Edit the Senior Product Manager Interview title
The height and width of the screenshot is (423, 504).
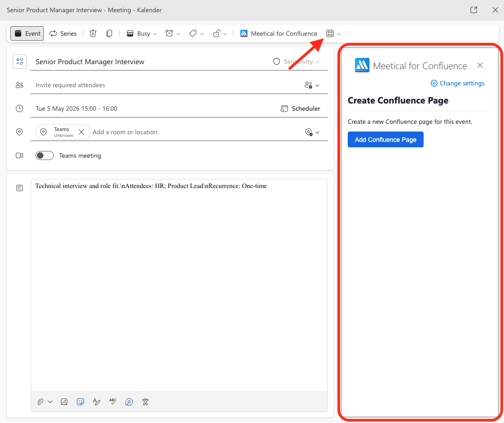click(90, 62)
